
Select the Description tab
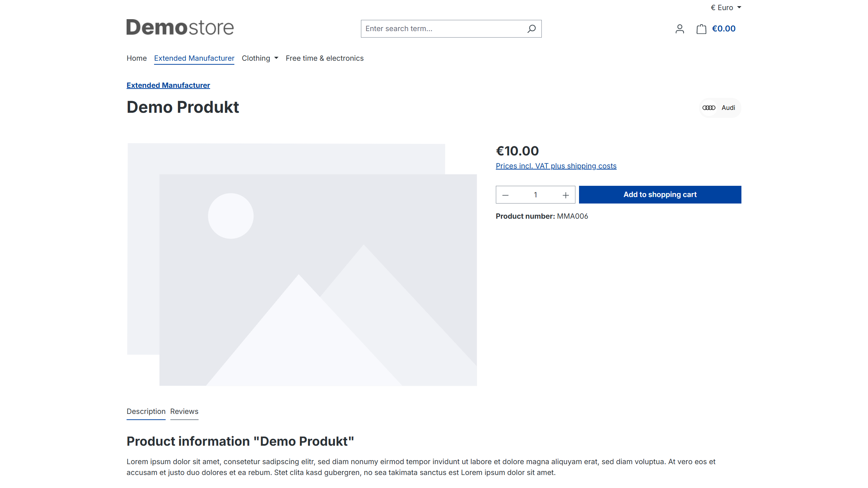146,411
